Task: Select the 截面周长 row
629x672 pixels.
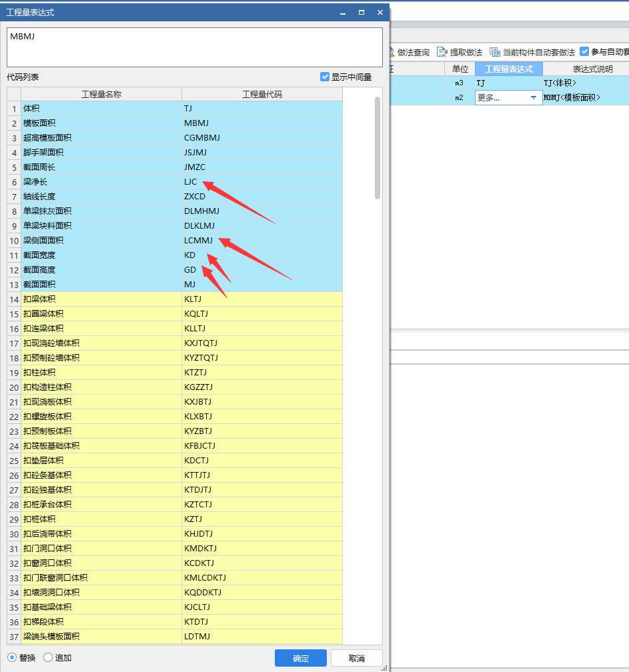Action: (182, 167)
